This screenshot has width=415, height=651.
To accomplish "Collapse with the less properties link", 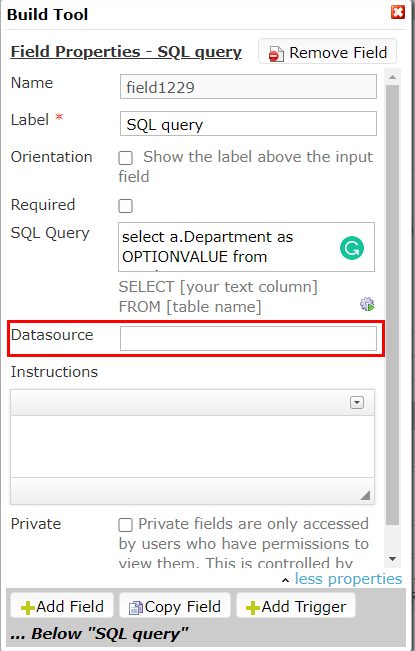I will [x=348, y=579].
